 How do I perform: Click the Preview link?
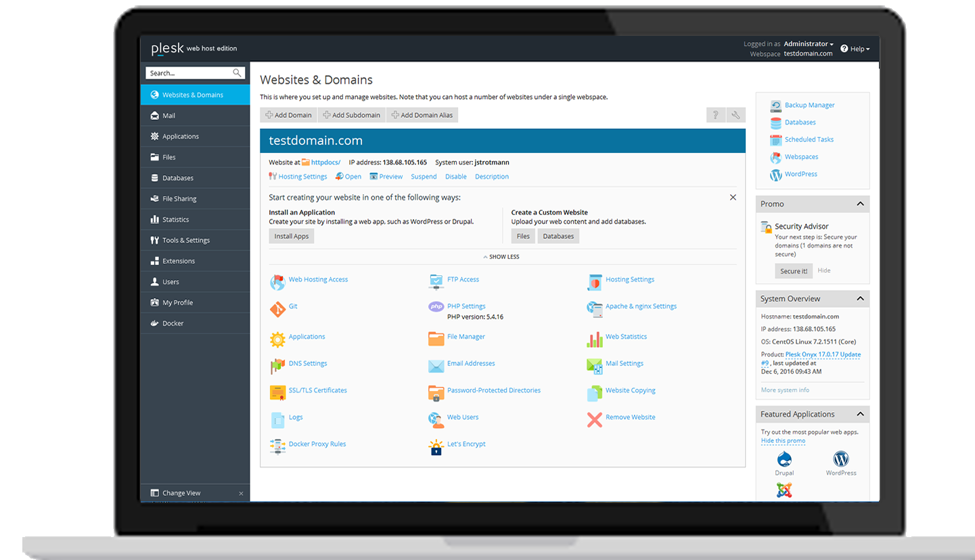click(x=386, y=177)
